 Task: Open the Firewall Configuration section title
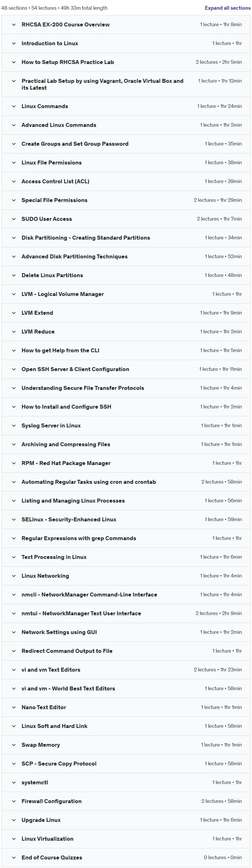click(x=52, y=802)
